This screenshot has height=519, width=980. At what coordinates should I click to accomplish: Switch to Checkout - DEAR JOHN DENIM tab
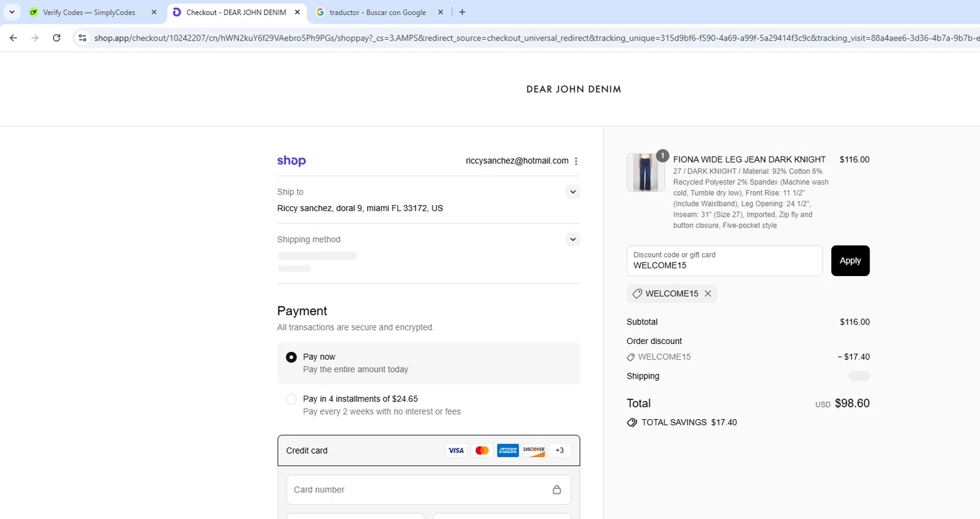pos(237,12)
